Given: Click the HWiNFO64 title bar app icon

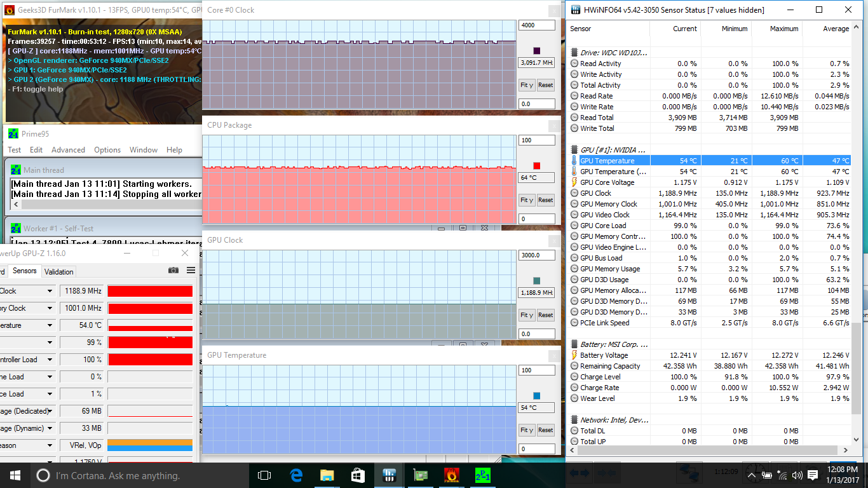Looking at the screenshot, I should 576,10.
